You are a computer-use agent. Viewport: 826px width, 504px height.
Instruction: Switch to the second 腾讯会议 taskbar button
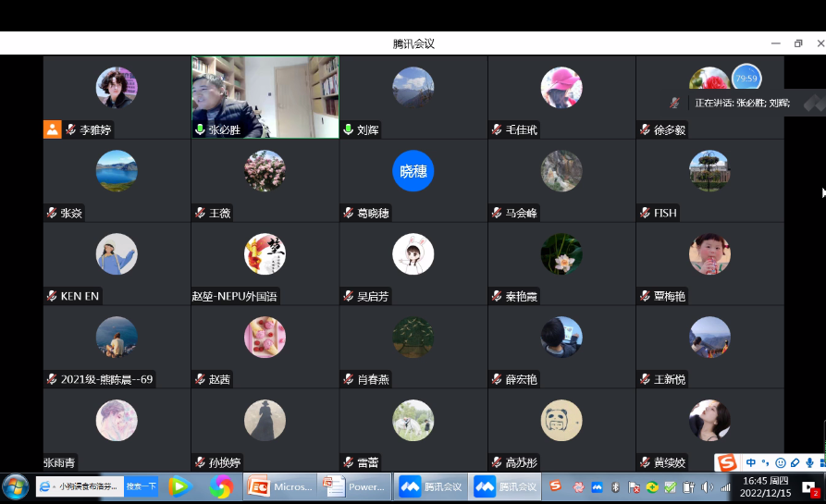(505, 486)
